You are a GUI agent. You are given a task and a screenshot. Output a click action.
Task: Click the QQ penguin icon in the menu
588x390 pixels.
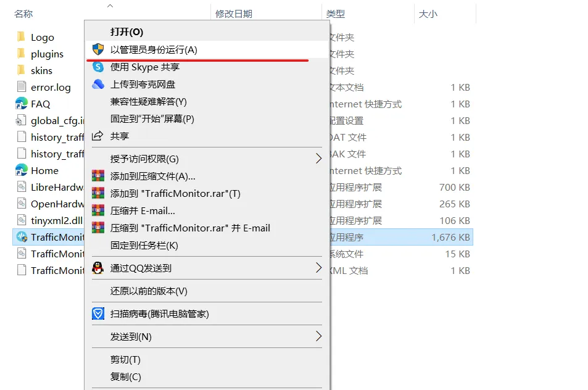[98, 269]
